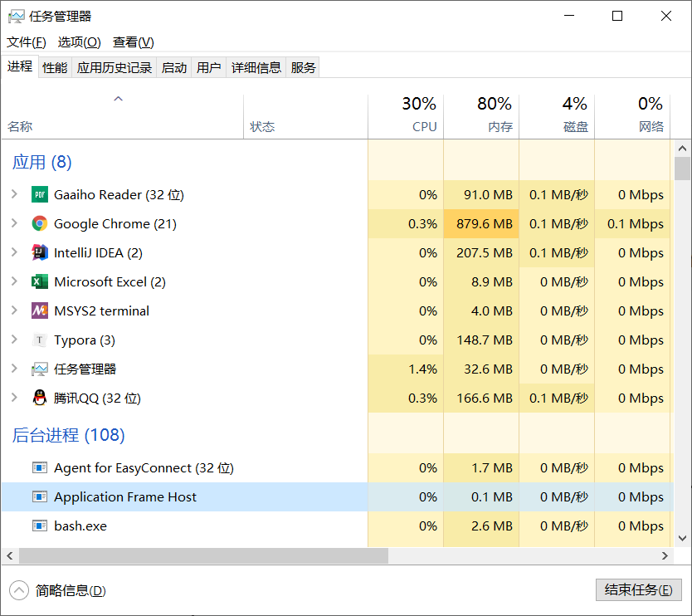Click the Google Chrome app icon
Screen dimensions: 692x616
pyautogui.click(x=40, y=223)
